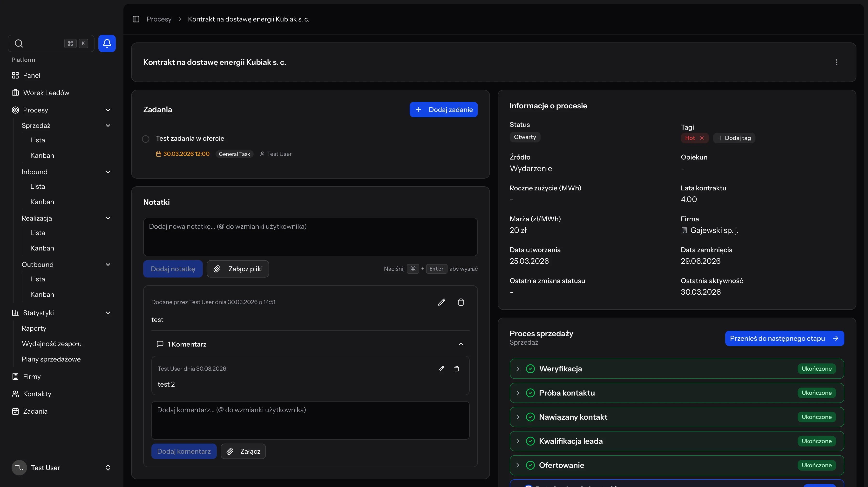The height and width of the screenshot is (487, 868).
Task: Edit the 'test 2' comment
Action: coord(441,369)
